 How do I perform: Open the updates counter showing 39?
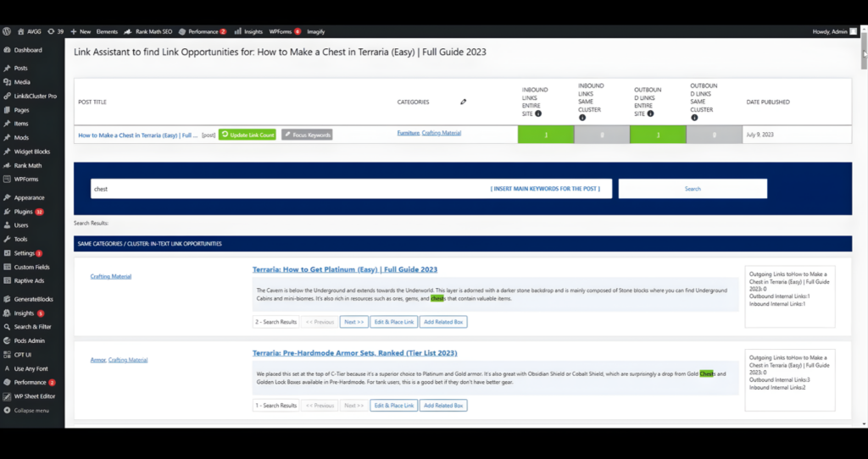[x=55, y=31]
